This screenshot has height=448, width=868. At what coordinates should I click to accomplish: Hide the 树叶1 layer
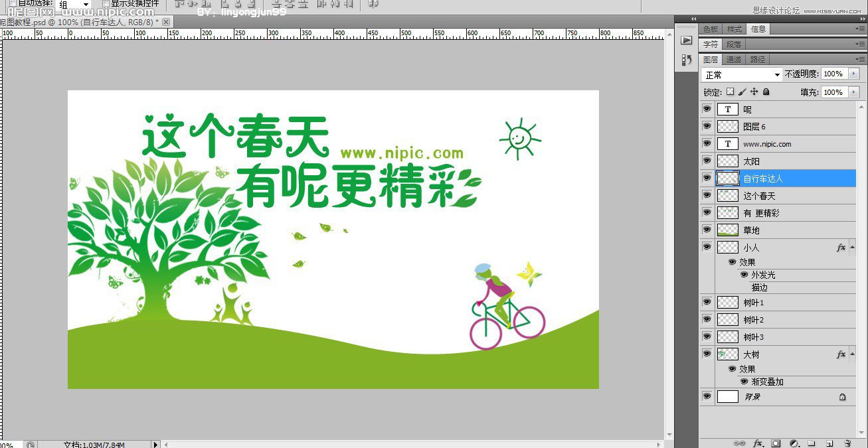coord(707,302)
